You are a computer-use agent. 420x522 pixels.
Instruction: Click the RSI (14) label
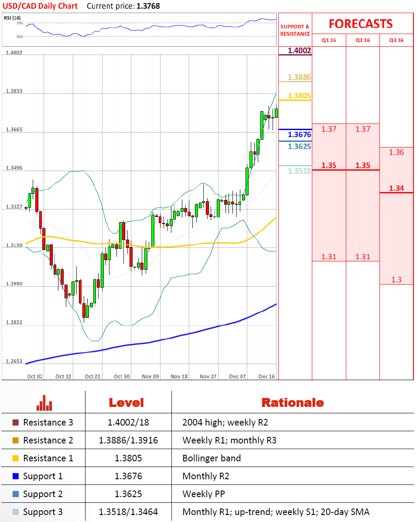12,18
